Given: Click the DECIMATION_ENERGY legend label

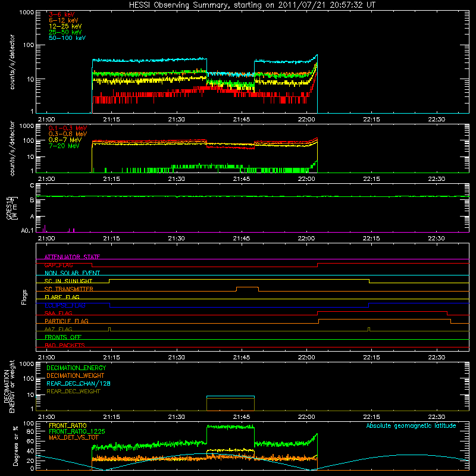Looking at the screenshot, I should [x=76, y=368].
